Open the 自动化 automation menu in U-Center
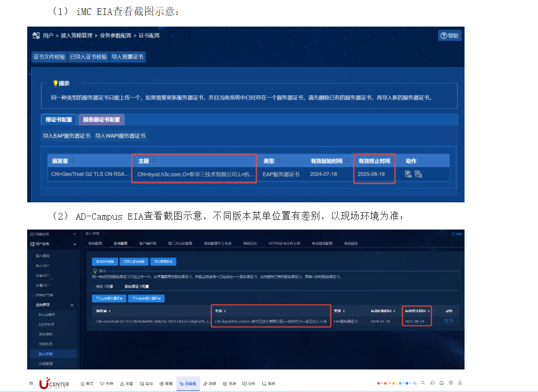 tap(187, 384)
